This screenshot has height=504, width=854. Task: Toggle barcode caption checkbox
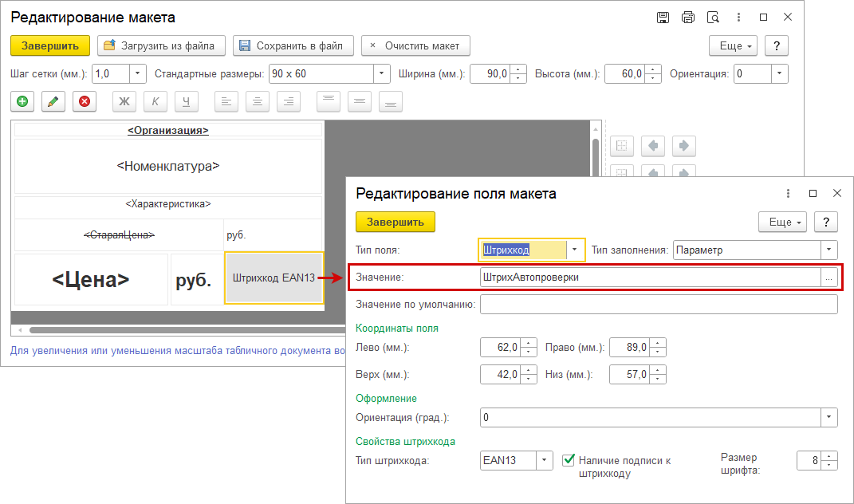(x=569, y=460)
